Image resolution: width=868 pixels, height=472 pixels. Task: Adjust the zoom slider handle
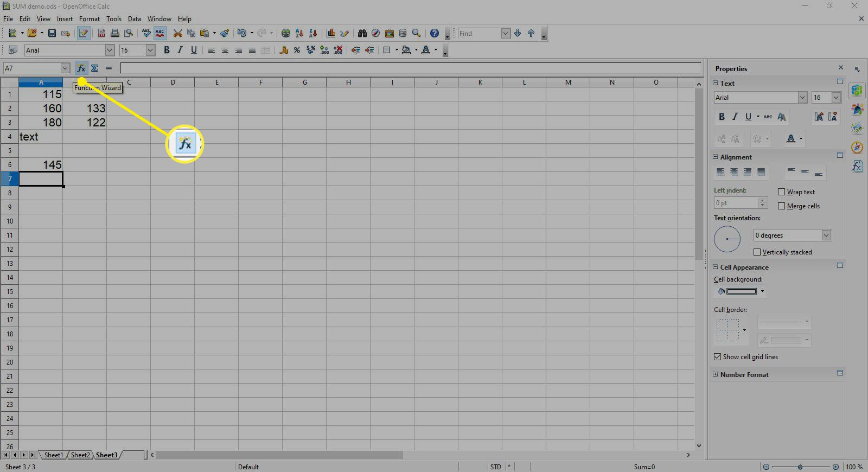point(800,467)
